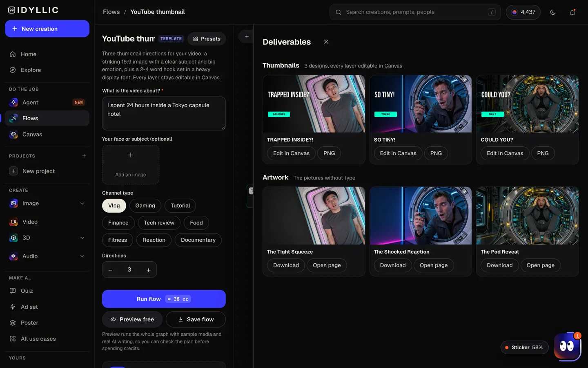Choose the Tech review channel type

pos(159,223)
